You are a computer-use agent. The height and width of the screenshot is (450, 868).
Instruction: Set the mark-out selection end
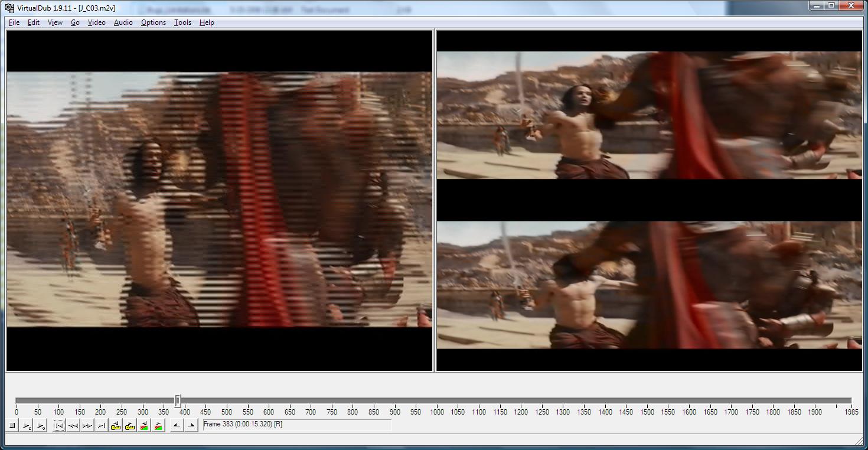[191, 425]
